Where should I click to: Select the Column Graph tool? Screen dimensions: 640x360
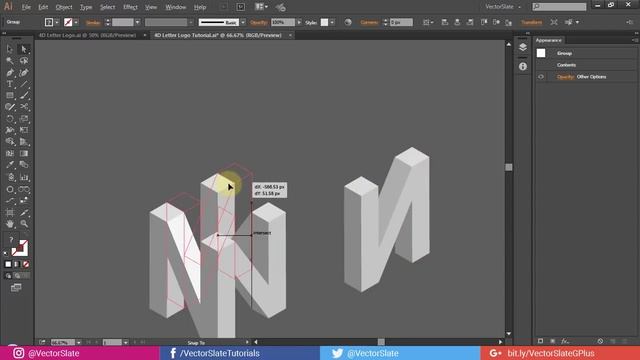pyautogui.click(x=24, y=177)
